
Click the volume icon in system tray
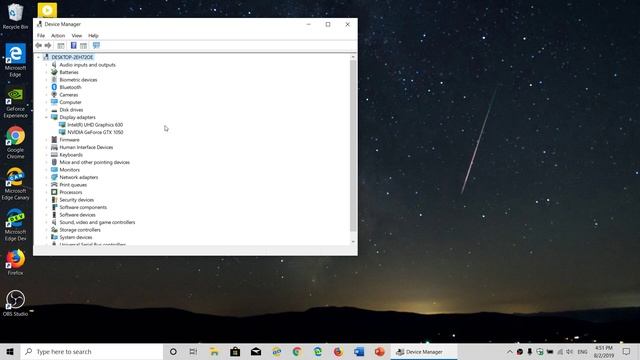pyautogui.click(x=570, y=351)
